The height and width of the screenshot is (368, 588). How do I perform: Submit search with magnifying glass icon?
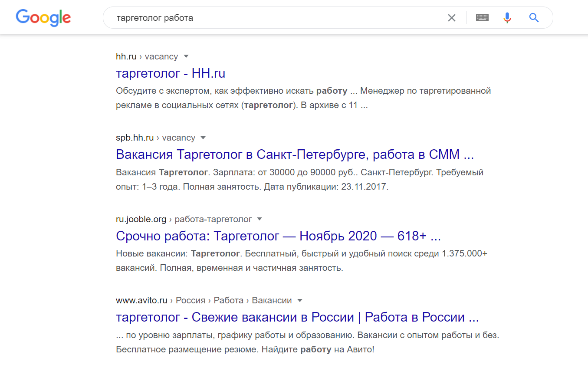coord(534,18)
